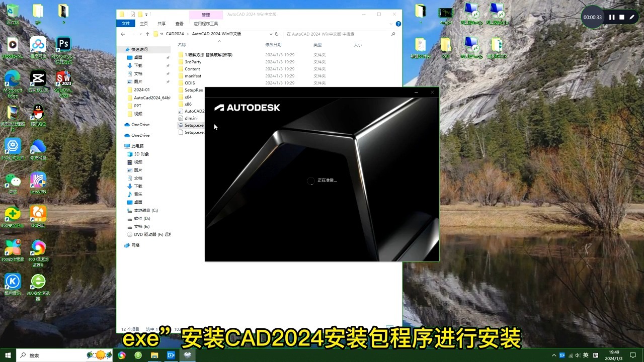
Task: Click the Help question mark button
Action: [x=398, y=23]
